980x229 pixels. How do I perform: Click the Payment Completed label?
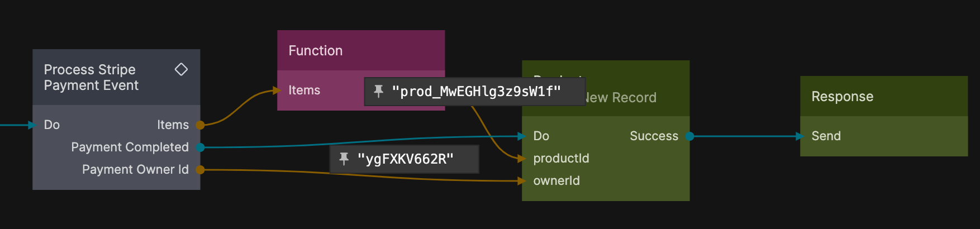pos(130,147)
